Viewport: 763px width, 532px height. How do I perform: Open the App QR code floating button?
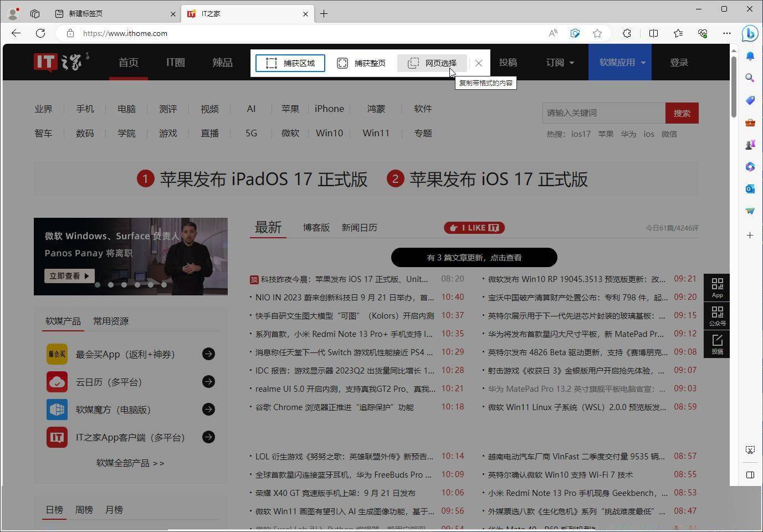click(717, 288)
